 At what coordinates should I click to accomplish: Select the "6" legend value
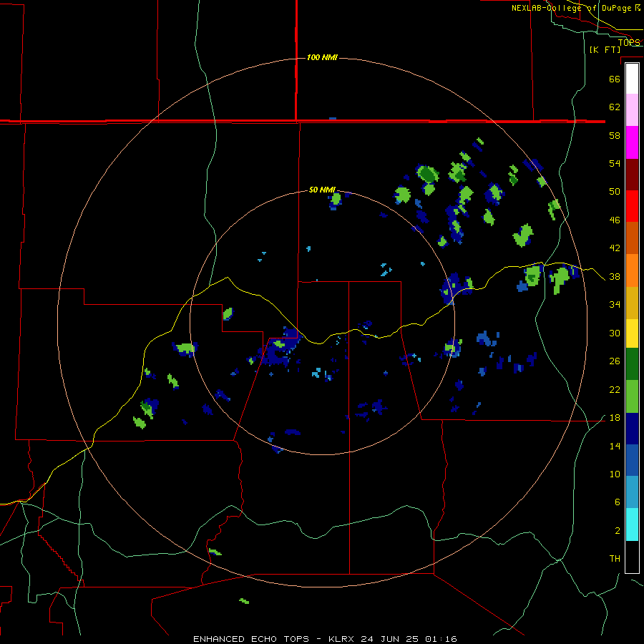pyautogui.click(x=618, y=502)
